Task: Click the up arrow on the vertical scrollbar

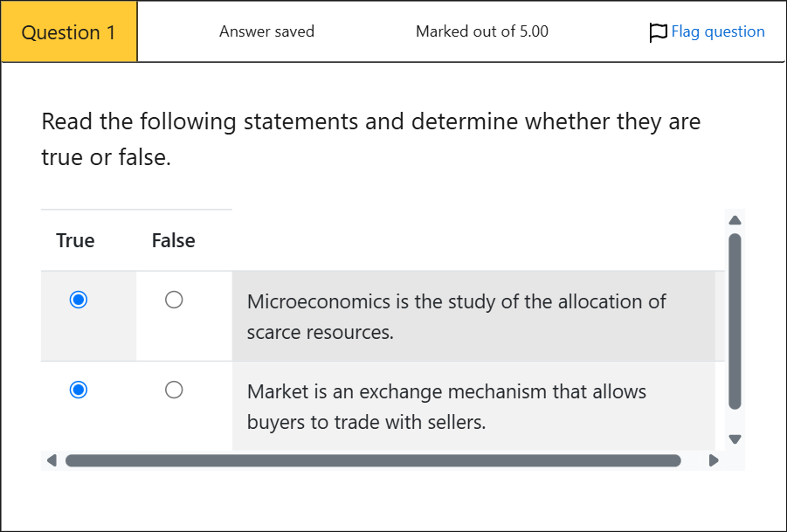Action: pyautogui.click(x=735, y=220)
